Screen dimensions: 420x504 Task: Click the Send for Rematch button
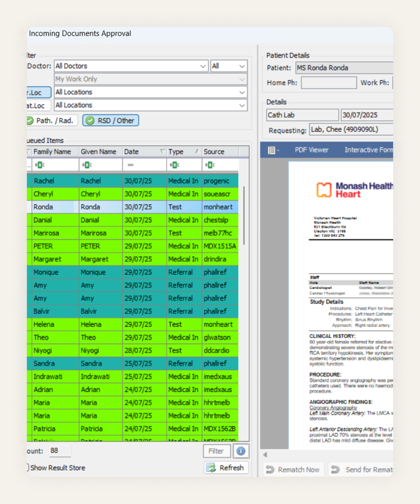pos(361,470)
